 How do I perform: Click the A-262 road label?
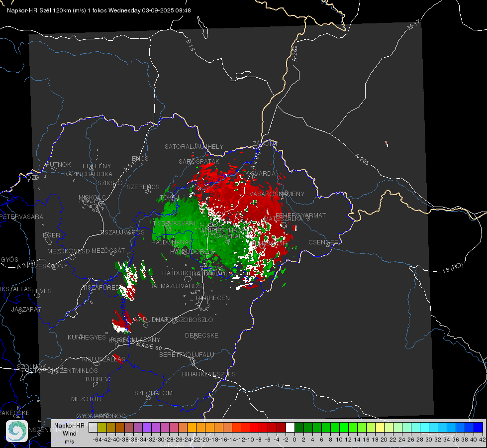[x=295, y=53]
